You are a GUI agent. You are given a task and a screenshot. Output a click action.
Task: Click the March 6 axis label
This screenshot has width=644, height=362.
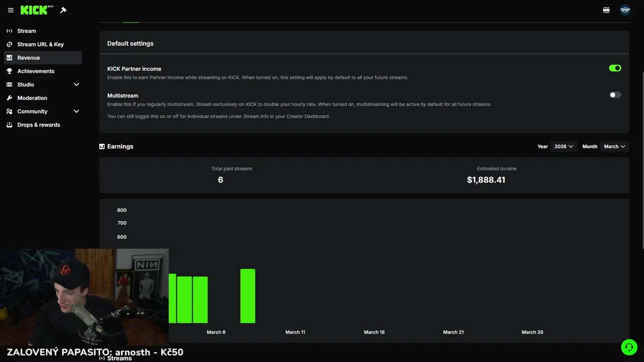[x=216, y=332]
